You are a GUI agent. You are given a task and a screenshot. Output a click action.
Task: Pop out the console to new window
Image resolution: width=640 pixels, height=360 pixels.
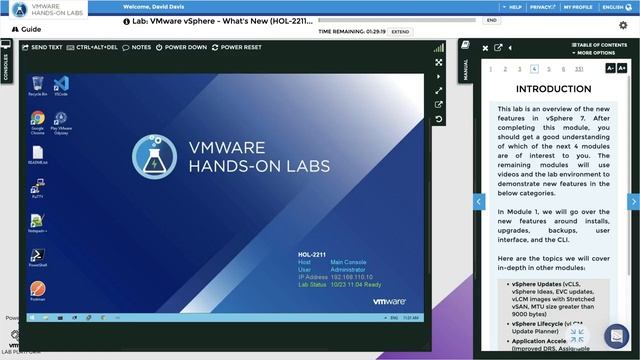point(439,105)
